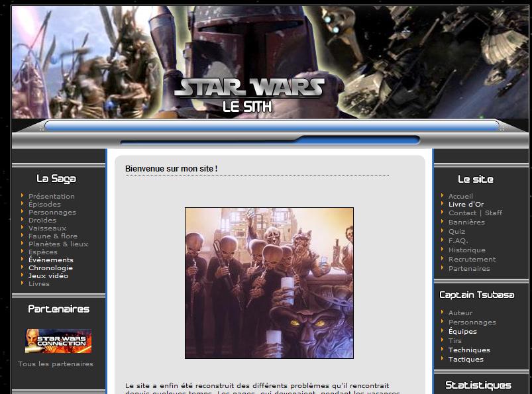Screen dimensions: 532x394
Task: Go to the Espèces page
Action: 43,252
